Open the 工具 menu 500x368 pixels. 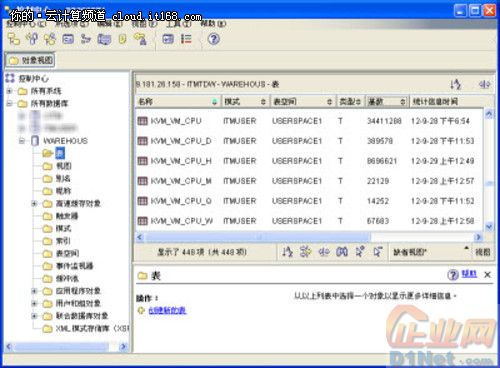179,24
